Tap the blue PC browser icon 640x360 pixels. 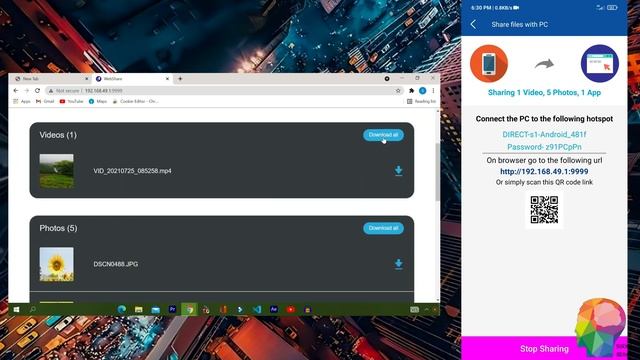(x=600, y=64)
